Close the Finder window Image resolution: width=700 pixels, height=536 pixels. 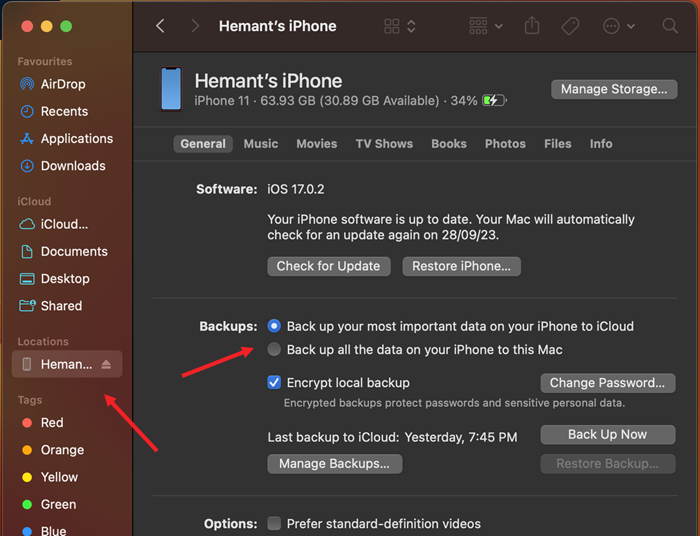point(27,26)
